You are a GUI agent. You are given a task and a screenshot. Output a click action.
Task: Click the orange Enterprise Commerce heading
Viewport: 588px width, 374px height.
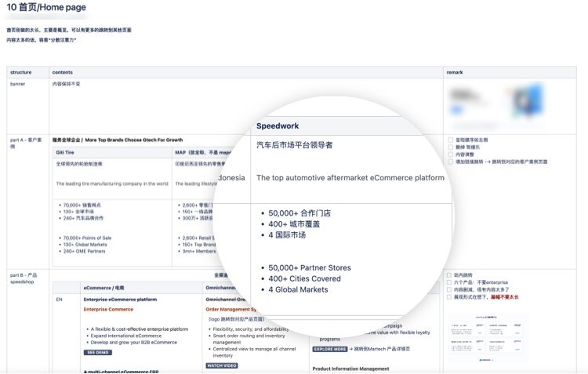(x=108, y=309)
